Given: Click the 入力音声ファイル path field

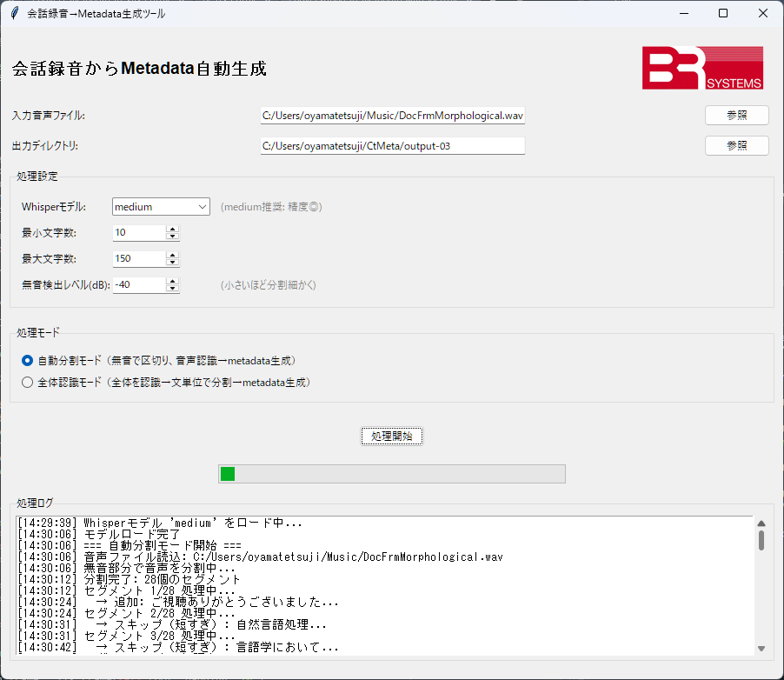Looking at the screenshot, I should coord(392,116).
